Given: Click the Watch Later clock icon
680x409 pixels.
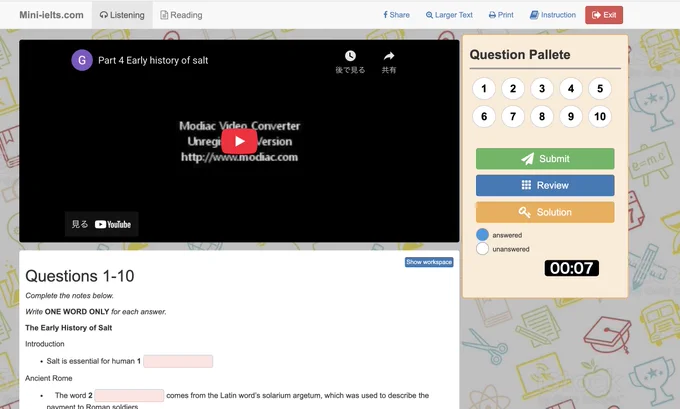Looking at the screenshot, I should [x=350, y=56].
